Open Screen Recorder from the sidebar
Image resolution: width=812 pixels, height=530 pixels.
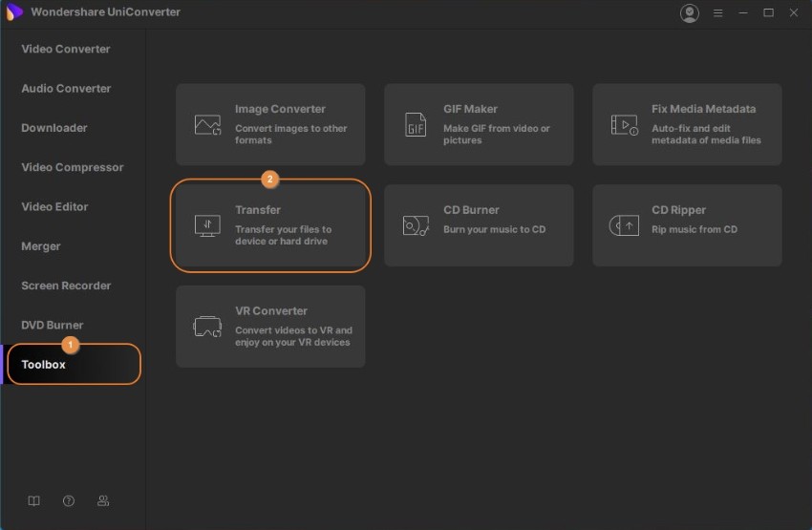coord(66,286)
